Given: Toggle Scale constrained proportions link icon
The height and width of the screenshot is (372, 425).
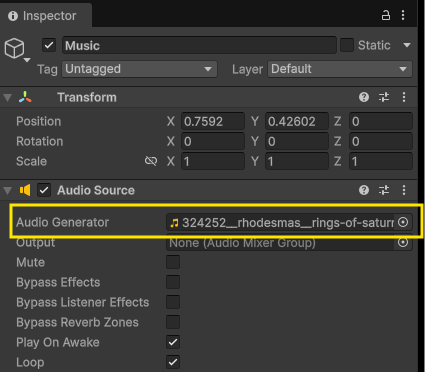Looking at the screenshot, I should (151, 161).
